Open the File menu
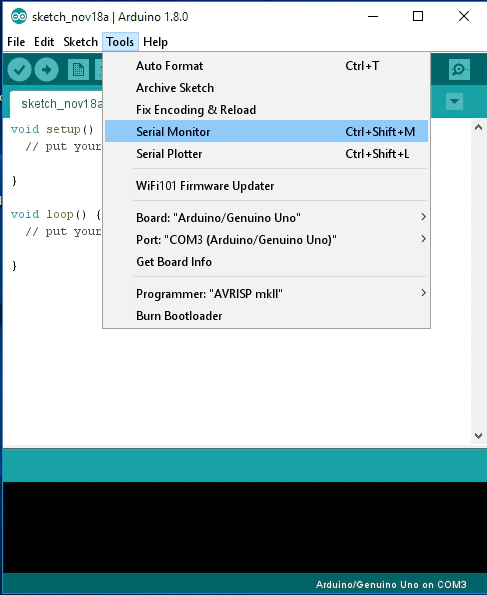 click(16, 42)
